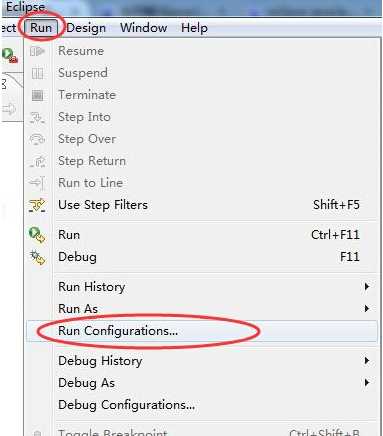Expand the Run As submenu arrow
This screenshot has width=383, height=436.
(x=367, y=309)
